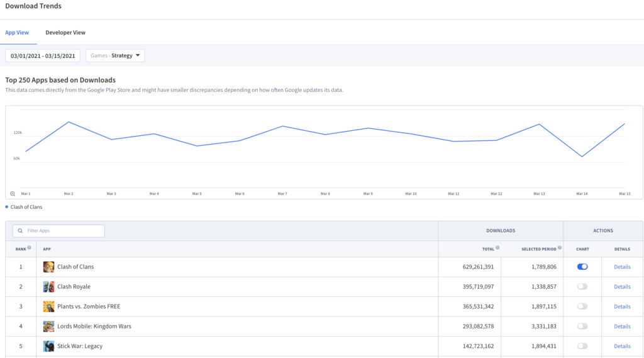Screen dimensions: 644x358
Task: Open Details for Clash of Clans
Action: click(x=622, y=267)
